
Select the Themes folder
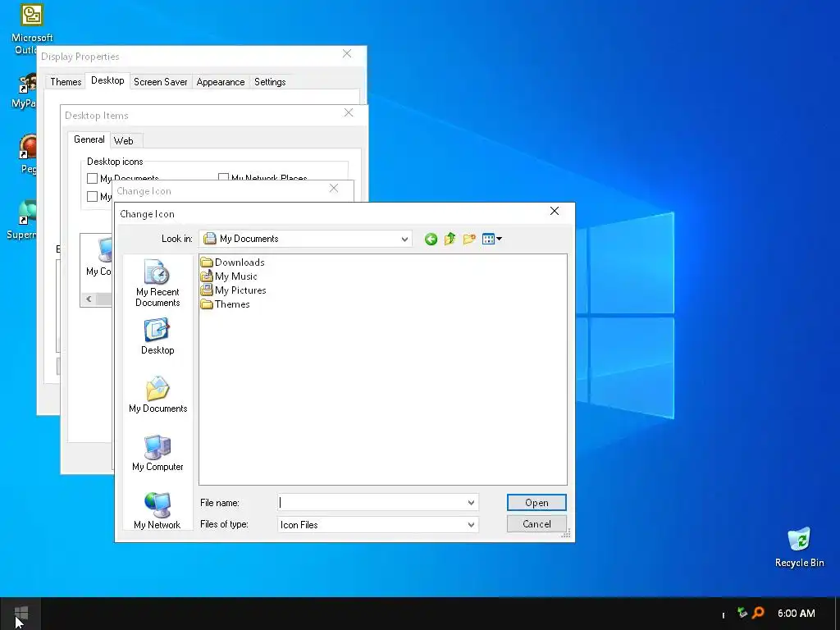point(225,304)
